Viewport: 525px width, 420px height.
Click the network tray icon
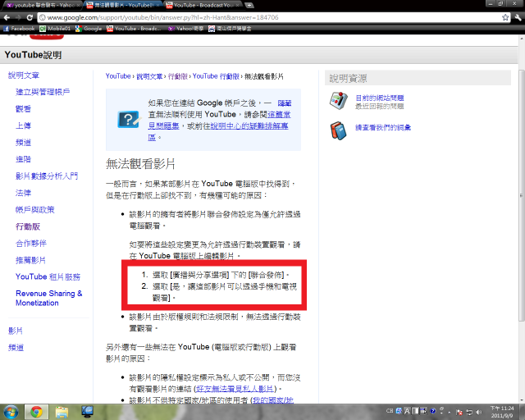tap(469, 413)
